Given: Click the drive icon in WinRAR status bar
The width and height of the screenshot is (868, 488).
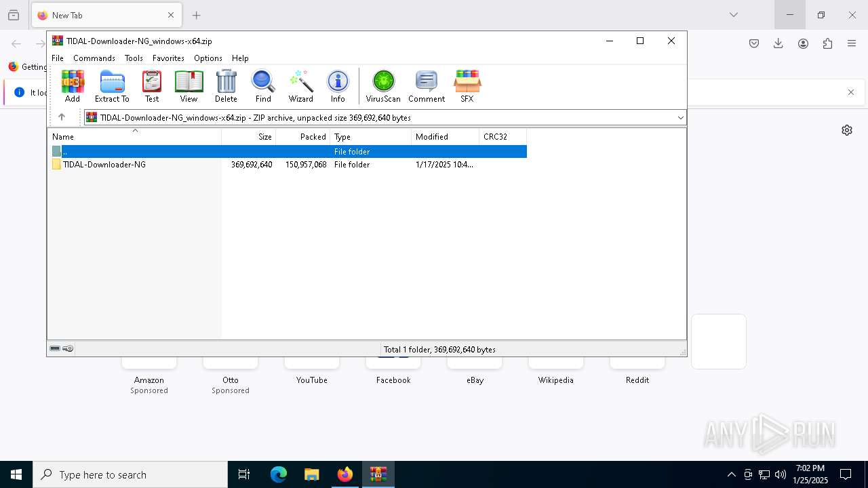Looking at the screenshot, I should coord(55,349).
